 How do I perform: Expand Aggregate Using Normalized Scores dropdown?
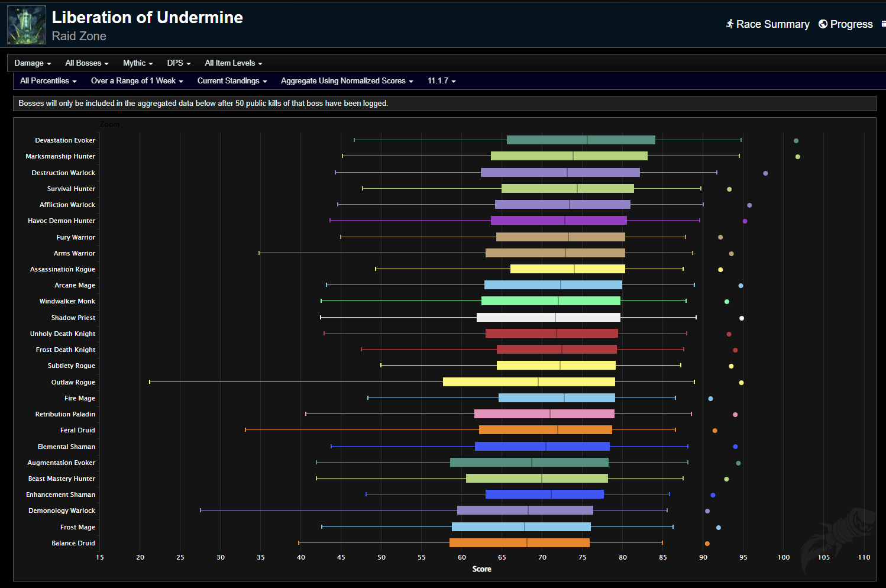click(x=347, y=81)
